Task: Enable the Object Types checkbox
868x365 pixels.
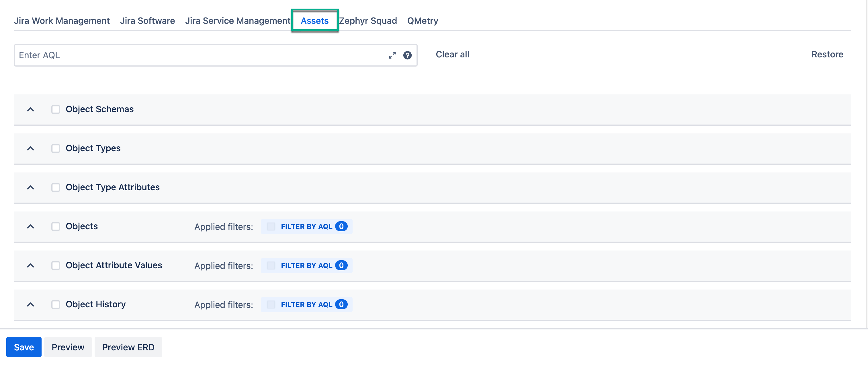Action: tap(56, 148)
